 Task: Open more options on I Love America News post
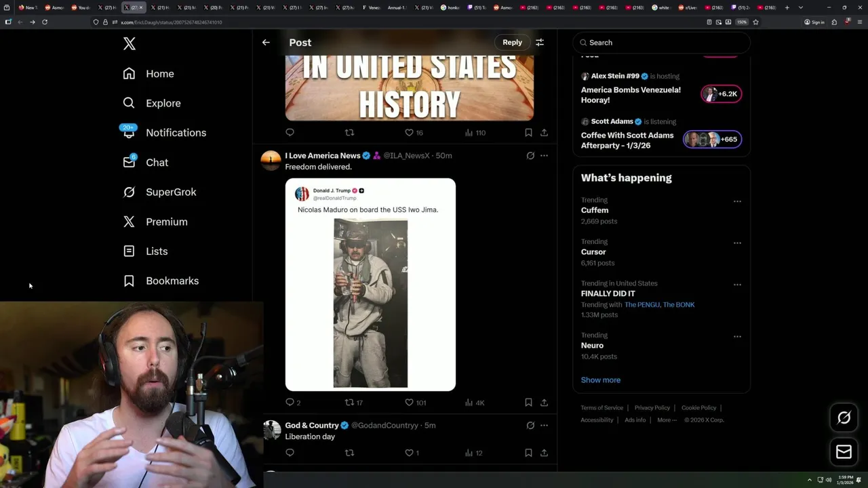pyautogui.click(x=544, y=156)
